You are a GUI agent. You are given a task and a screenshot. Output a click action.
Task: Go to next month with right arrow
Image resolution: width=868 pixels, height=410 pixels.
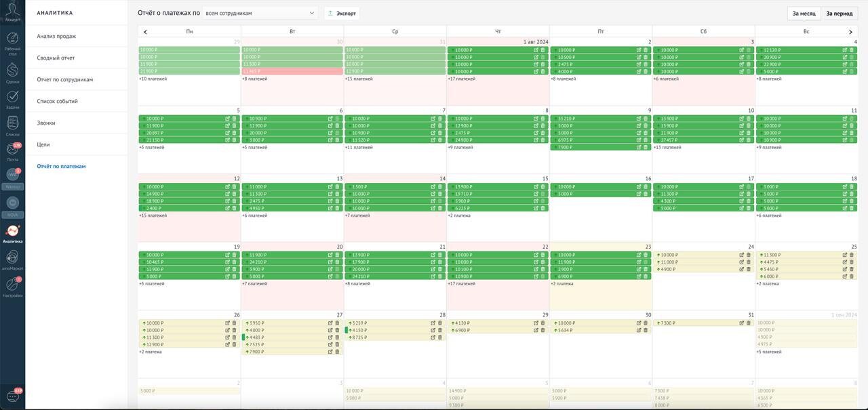[850, 32]
